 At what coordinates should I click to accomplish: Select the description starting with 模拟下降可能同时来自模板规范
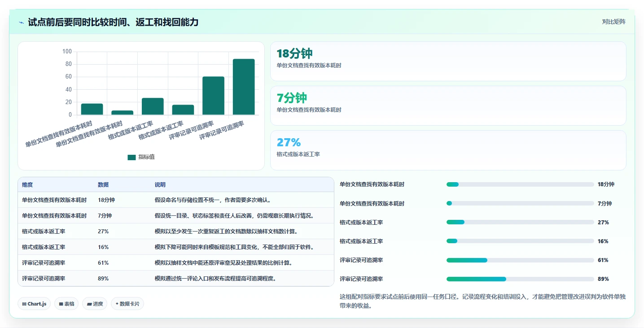[x=234, y=247]
